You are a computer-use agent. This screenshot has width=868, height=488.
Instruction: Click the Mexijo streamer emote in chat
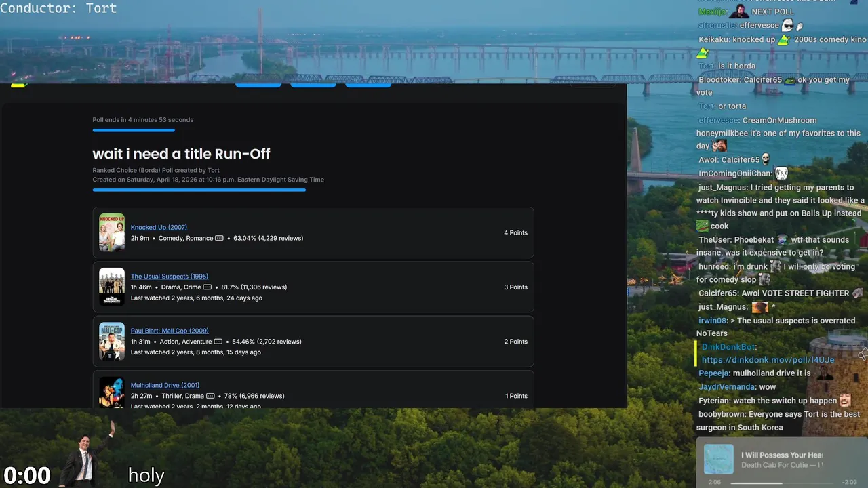740,11
